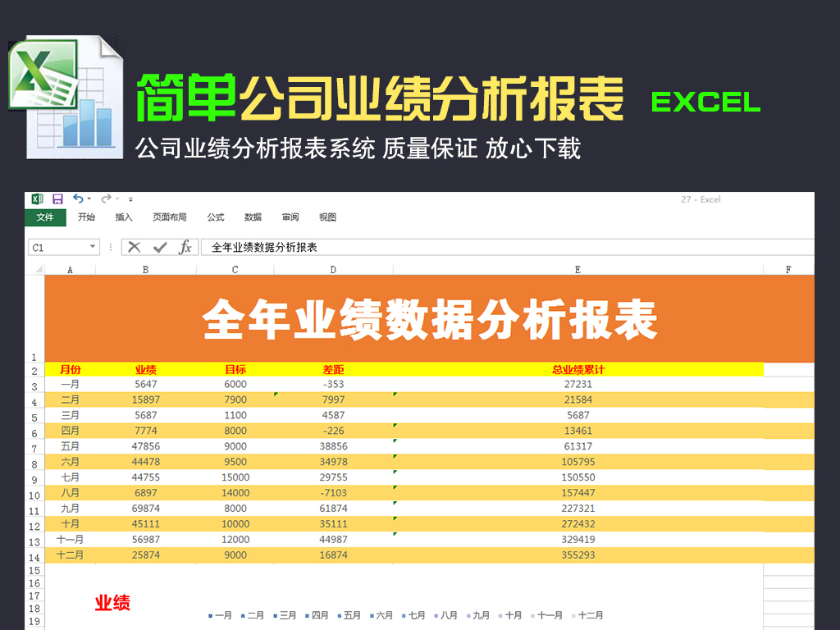The width and height of the screenshot is (840, 630).
Task: Select column B header
Action: click(146, 269)
